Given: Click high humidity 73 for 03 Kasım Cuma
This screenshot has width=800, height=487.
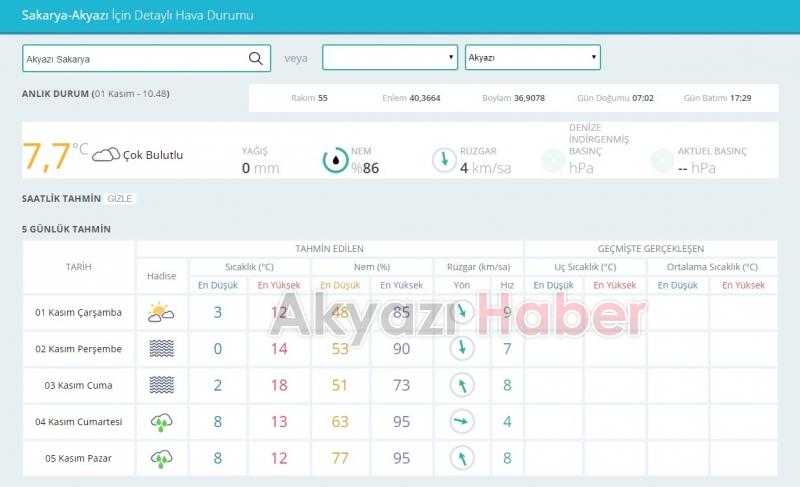Looking at the screenshot, I should (x=402, y=385).
